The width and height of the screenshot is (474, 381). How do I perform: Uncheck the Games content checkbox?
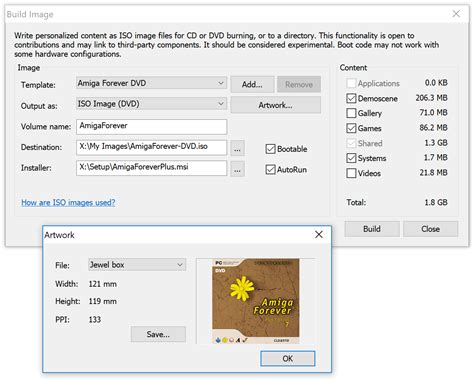(351, 128)
